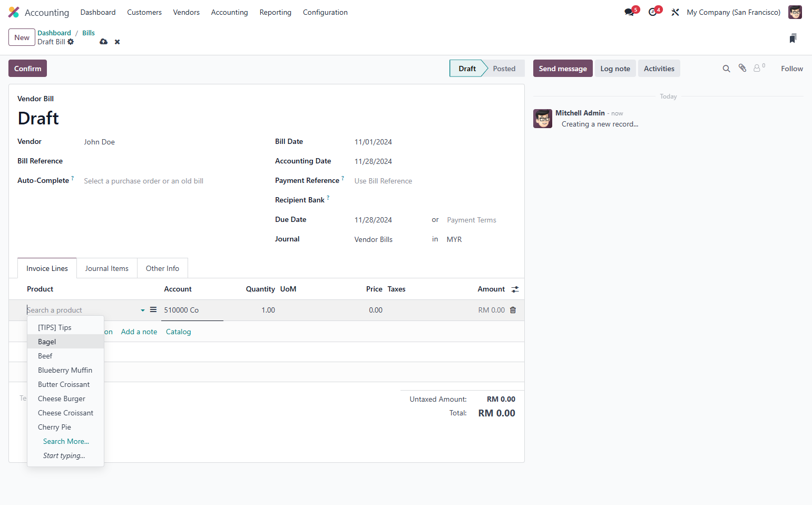The image size is (812, 505).
Task: Click the Follow button
Action: pos(792,69)
